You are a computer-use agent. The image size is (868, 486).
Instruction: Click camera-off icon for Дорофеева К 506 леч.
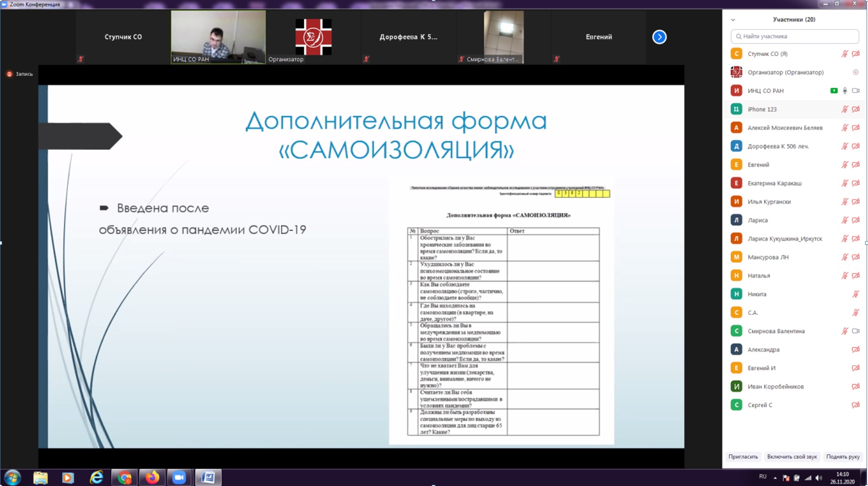(855, 146)
